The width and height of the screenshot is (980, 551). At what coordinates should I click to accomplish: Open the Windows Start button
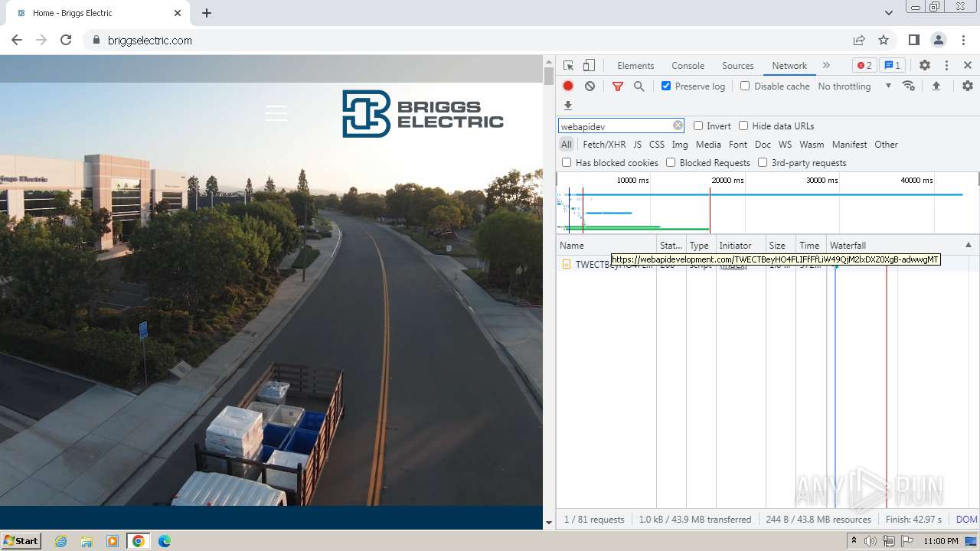[21, 540]
